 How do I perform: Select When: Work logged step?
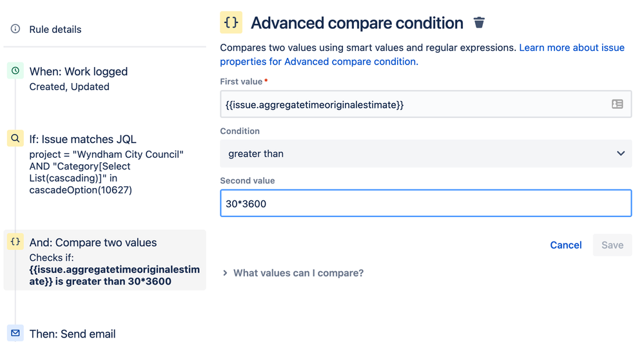[x=79, y=71]
